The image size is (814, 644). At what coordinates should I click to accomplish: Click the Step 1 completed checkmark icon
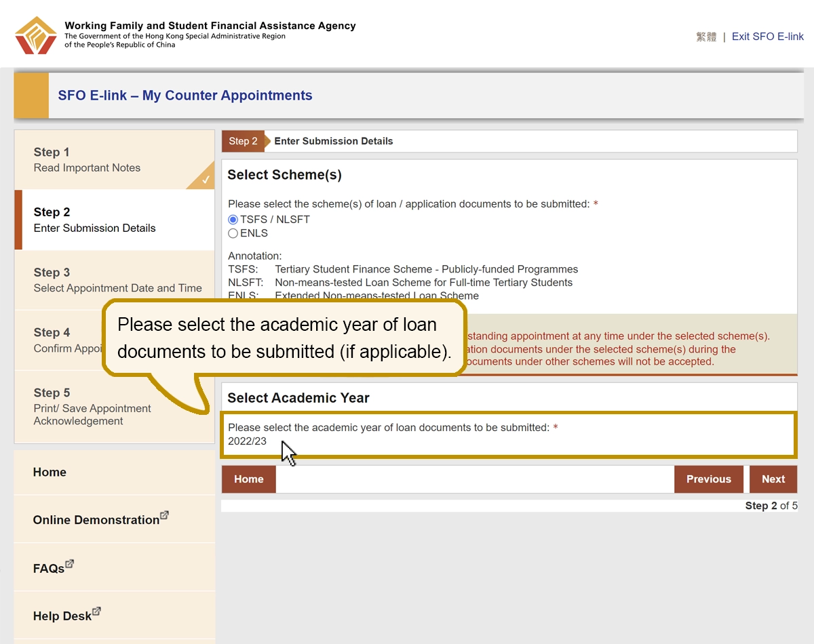coord(206,180)
